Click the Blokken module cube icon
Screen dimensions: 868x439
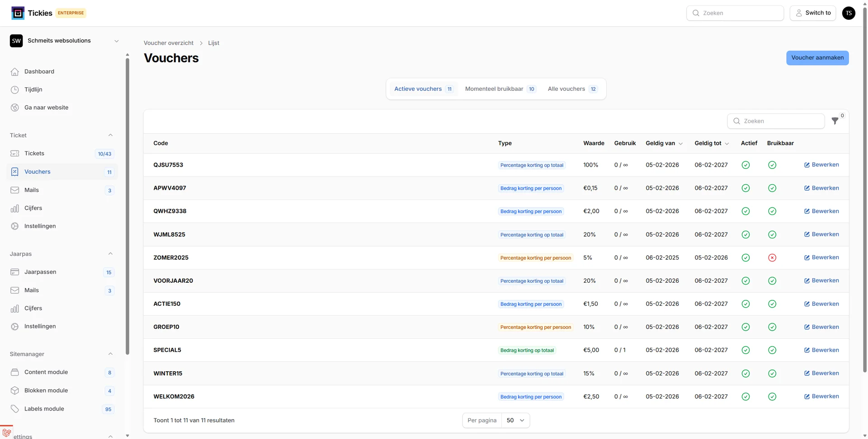pos(15,391)
